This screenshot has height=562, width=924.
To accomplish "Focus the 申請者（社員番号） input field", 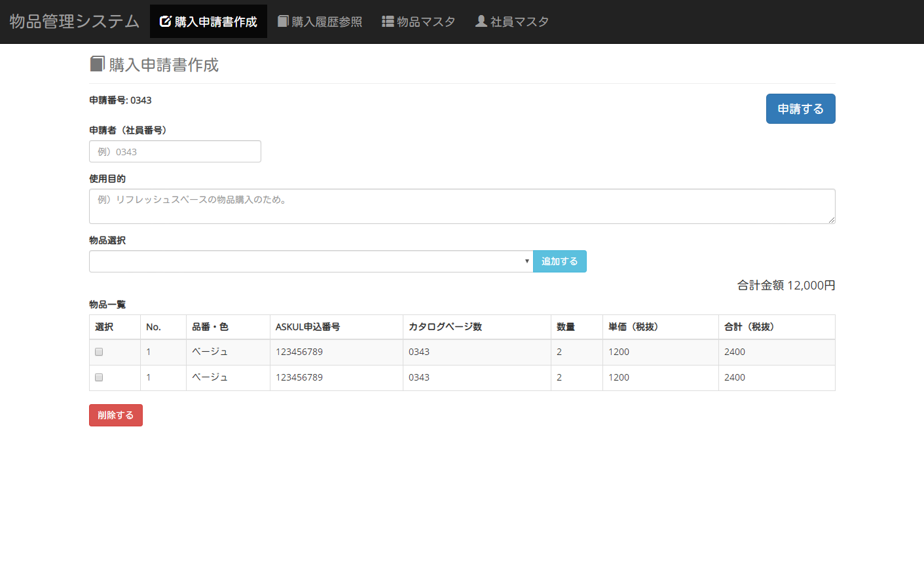I will [x=175, y=151].
